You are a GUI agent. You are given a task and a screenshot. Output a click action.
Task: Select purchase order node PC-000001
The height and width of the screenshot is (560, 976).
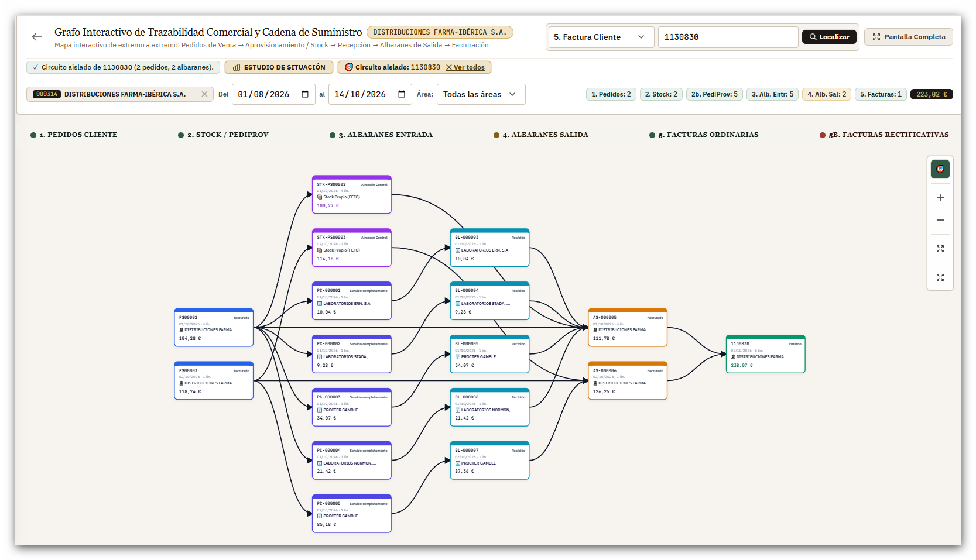coord(352,301)
